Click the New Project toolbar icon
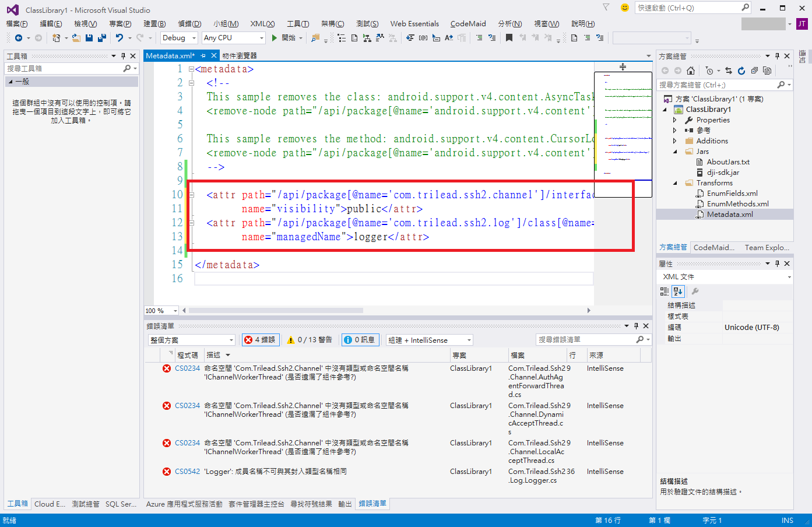 (x=56, y=38)
